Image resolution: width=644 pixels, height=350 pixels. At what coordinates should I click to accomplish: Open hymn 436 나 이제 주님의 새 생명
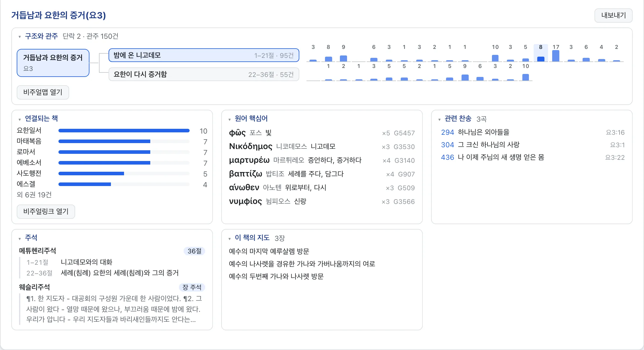coord(532,157)
